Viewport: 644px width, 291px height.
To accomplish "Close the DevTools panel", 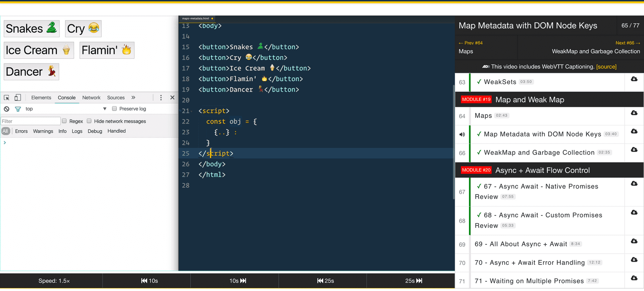I will click(172, 98).
